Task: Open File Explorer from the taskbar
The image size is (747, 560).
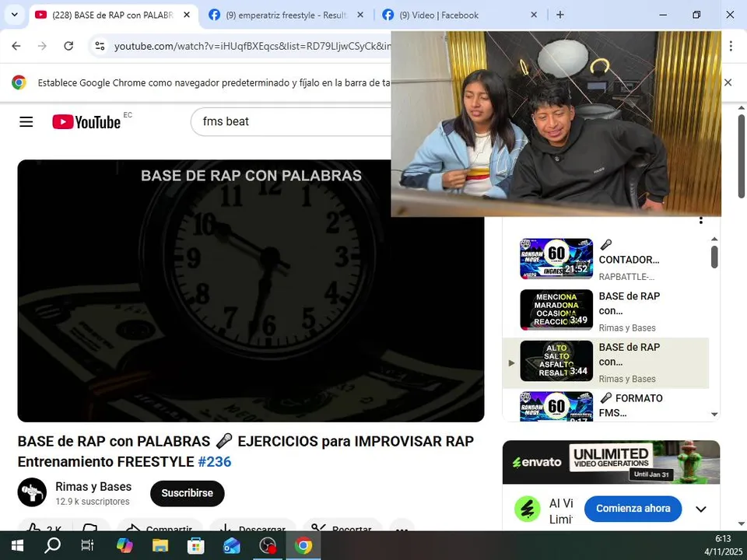Action: pyautogui.click(x=160, y=545)
